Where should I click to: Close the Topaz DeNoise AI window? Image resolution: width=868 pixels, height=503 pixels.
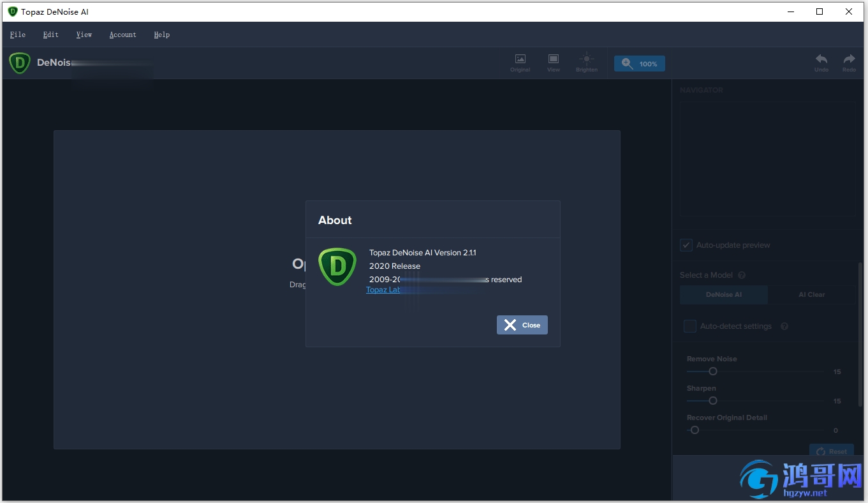(x=850, y=11)
